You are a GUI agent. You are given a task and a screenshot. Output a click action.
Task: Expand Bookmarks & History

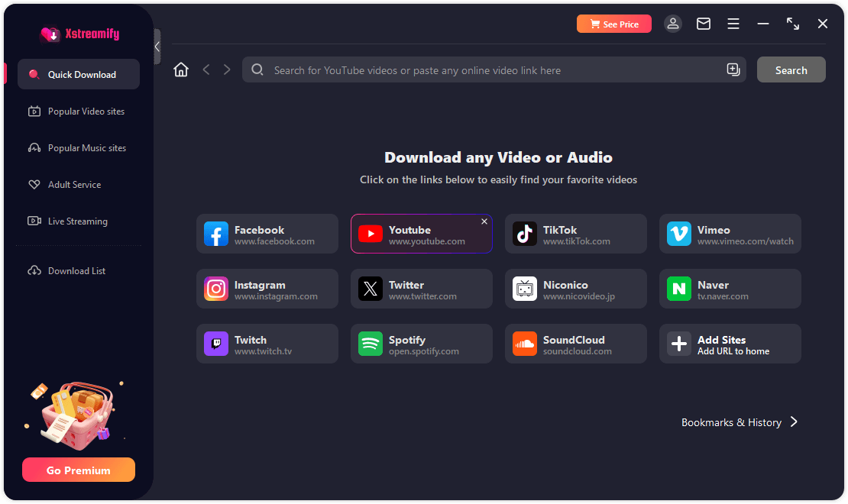tap(739, 422)
